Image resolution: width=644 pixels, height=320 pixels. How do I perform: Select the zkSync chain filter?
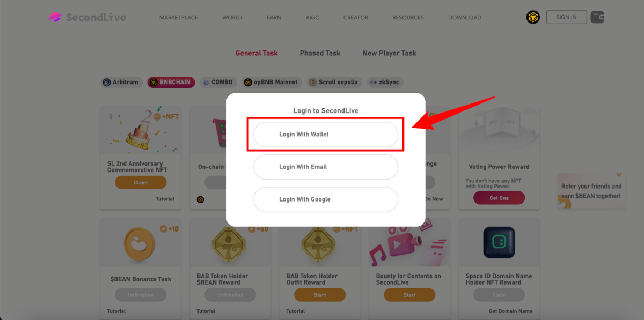click(x=385, y=83)
